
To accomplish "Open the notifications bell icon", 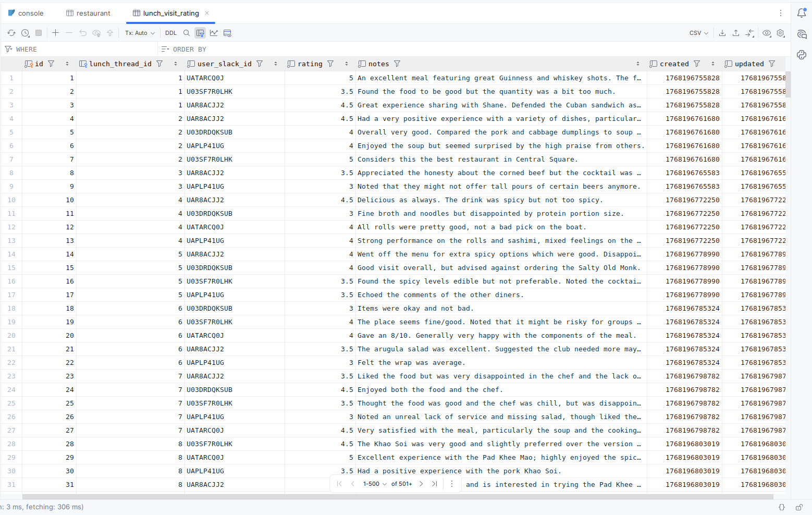I will click(802, 14).
